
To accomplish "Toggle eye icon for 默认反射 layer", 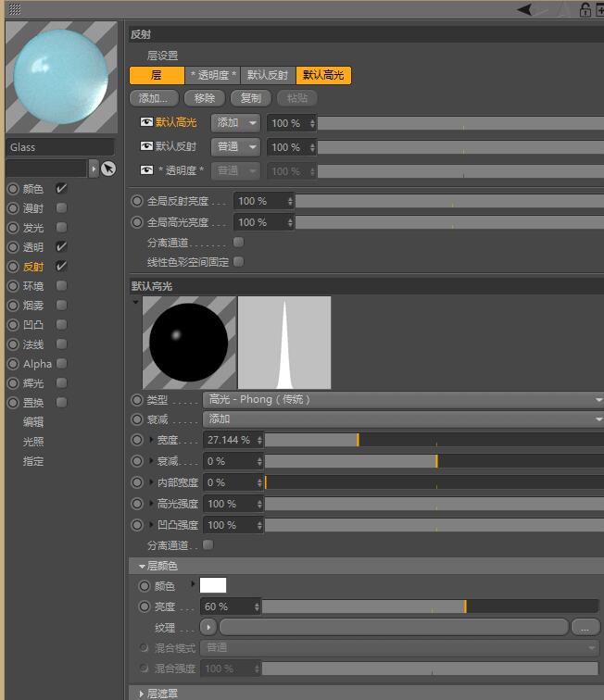I will tap(146, 146).
